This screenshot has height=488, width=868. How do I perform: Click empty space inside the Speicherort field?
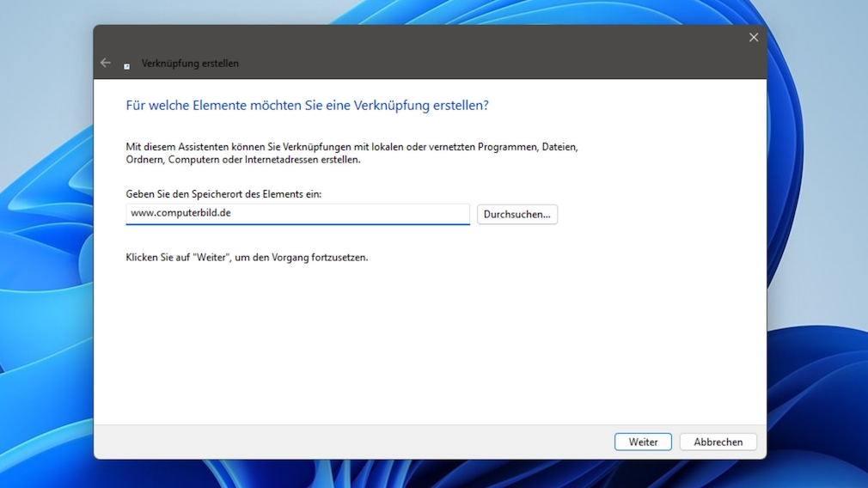pyautogui.click(x=361, y=214)
